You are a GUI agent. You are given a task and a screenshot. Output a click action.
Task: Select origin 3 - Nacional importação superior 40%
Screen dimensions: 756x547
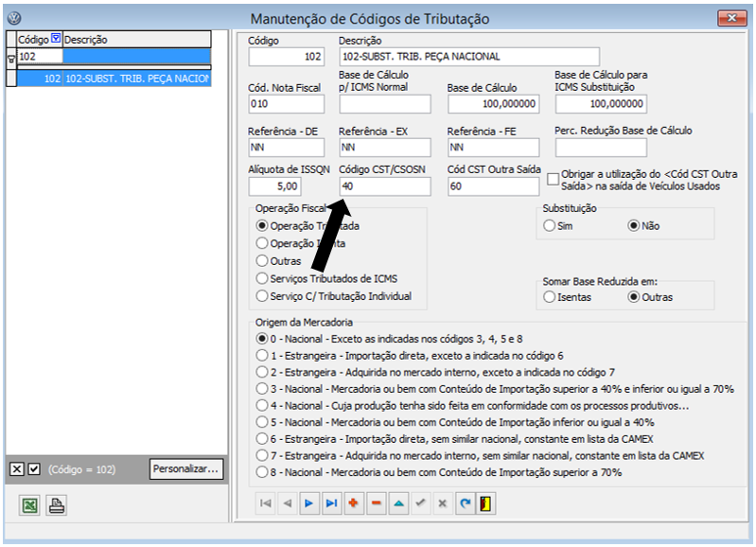[262, 389]
